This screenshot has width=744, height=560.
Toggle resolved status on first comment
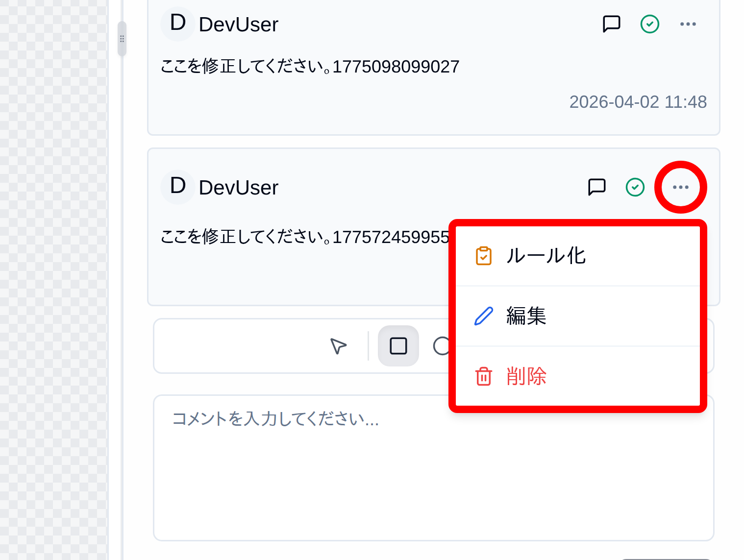tap(650, 24)
